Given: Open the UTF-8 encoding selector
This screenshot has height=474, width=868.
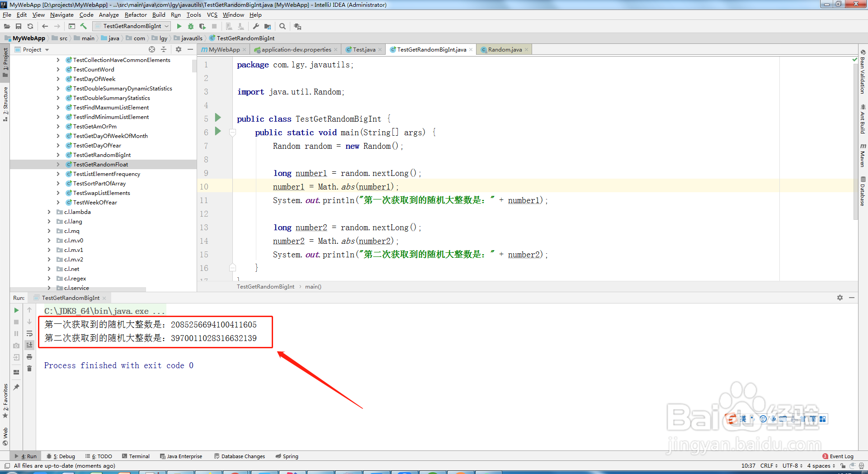Looking at the screenshot, I should (793, 466).
